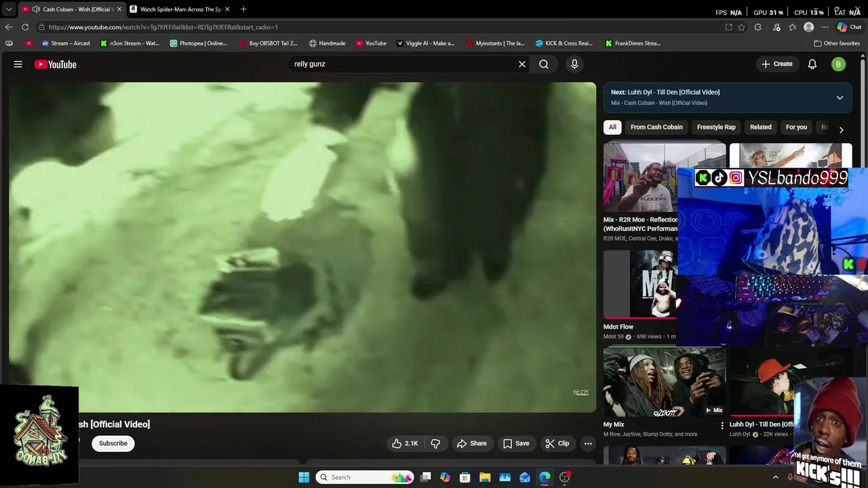Click the browser address bar URL
The height and width of the screenshot is (488, 868).
163,27
